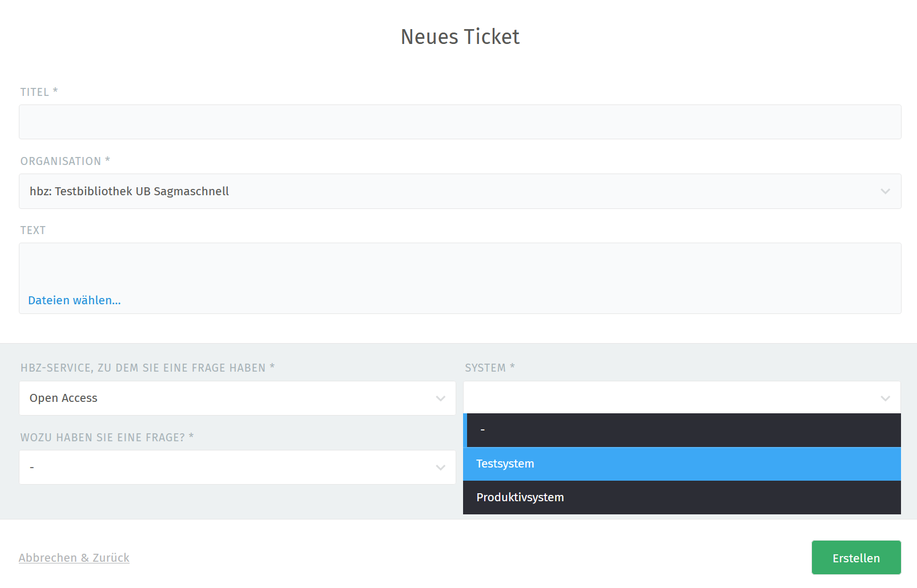Choose Testsystem from the System list
Image resolution: width=917 pixels, height=588 pixels.
pyautogui.click(x=682, y=464)
